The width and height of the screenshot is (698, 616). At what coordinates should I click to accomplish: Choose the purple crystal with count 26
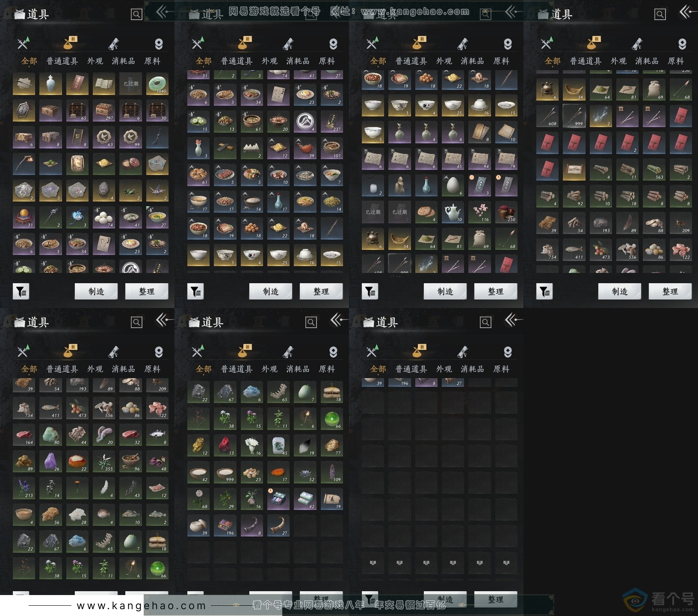(50, 461)
